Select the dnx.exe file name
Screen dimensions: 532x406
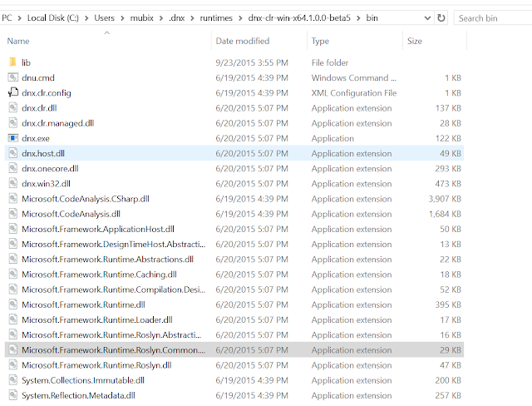36,138
